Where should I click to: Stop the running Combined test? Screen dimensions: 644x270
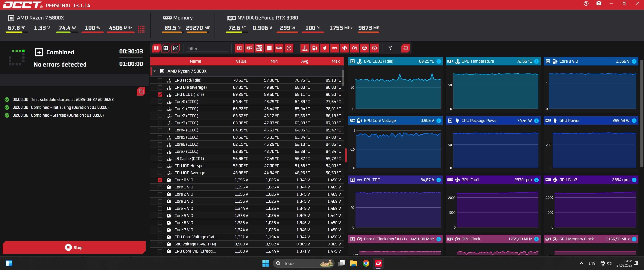coord(74,247)
